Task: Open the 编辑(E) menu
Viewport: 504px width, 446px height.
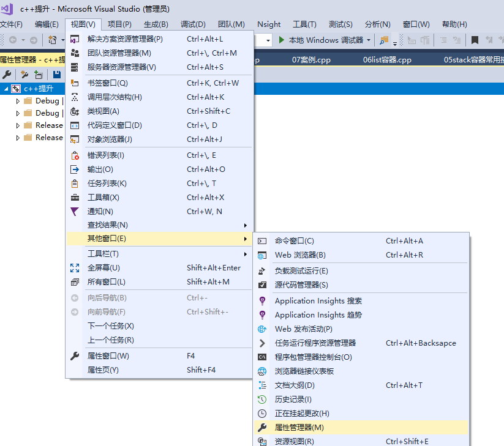Action: click(47, 24)
